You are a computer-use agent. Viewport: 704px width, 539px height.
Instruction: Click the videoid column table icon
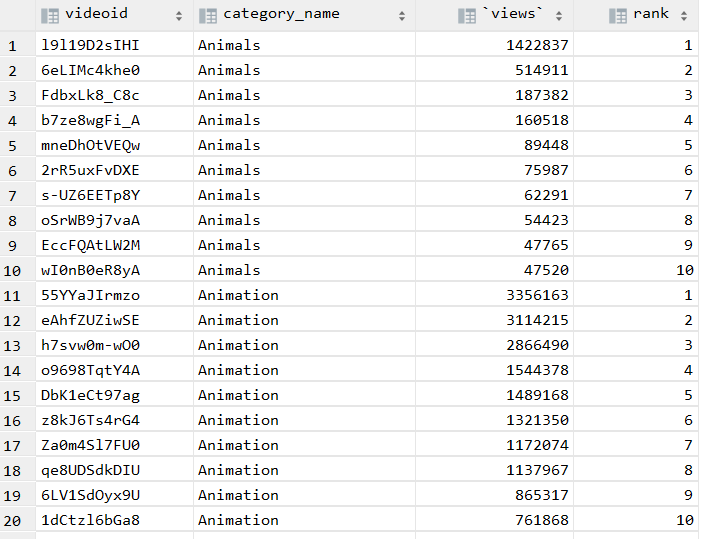coord(50,16)
